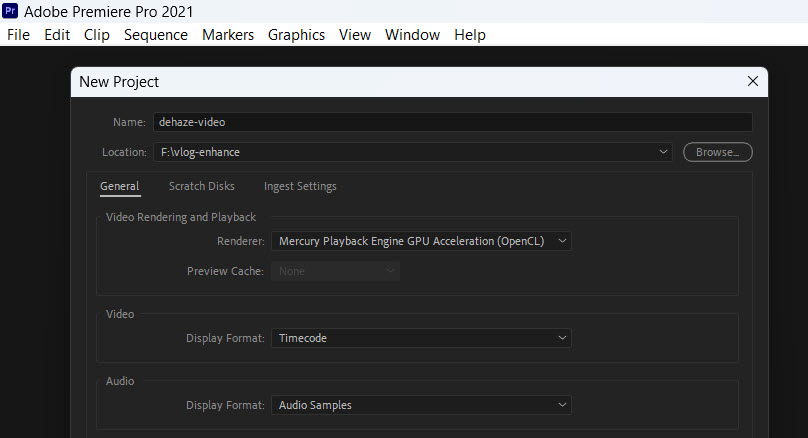The image size is (808, 438).
Task: Open the Audio Display Format dropdown showing Audio Samples
Action: point(421,405)
